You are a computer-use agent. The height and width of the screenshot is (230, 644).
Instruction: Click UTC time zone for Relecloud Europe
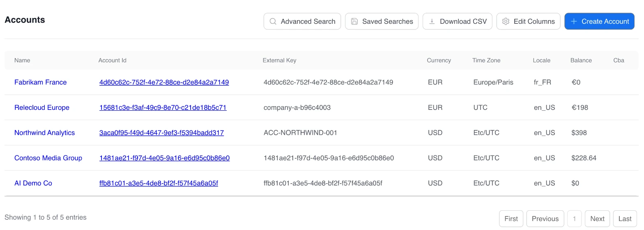click(x=480, y=108)
